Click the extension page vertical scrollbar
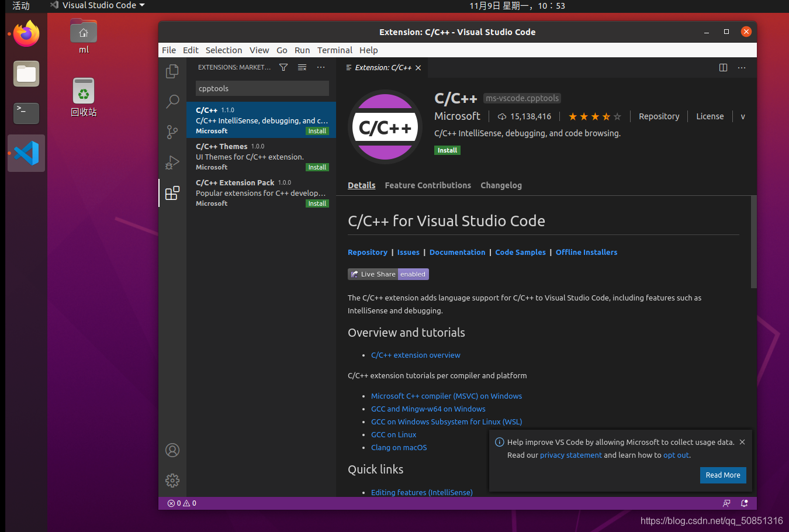Image resolution: width=789 pixels, height=532 pixels. click(754, 242)
